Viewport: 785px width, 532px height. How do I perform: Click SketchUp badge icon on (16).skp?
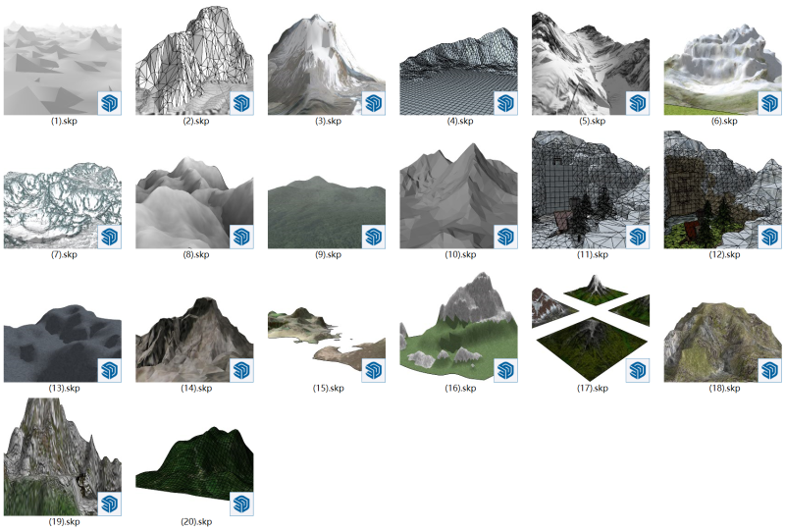click(505, 370)
